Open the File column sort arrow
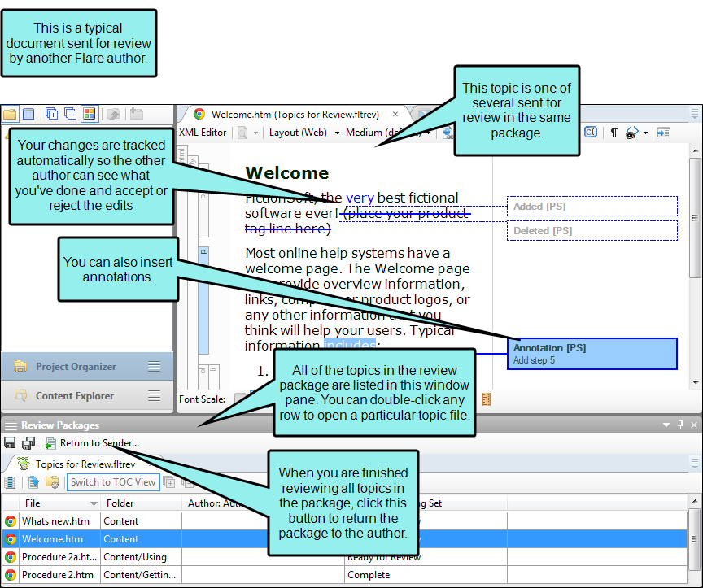Screen dimensions: 703x588 click(x=94, y=503)
